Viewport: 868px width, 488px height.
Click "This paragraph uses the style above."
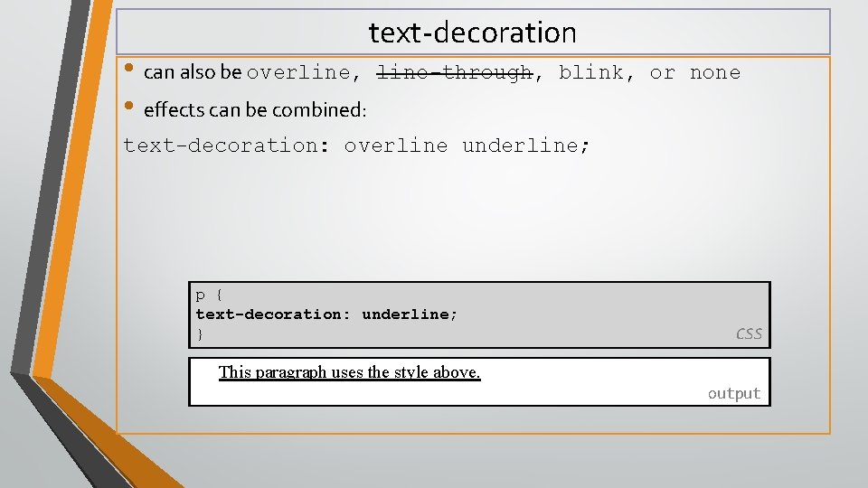[x=349, y=372]
